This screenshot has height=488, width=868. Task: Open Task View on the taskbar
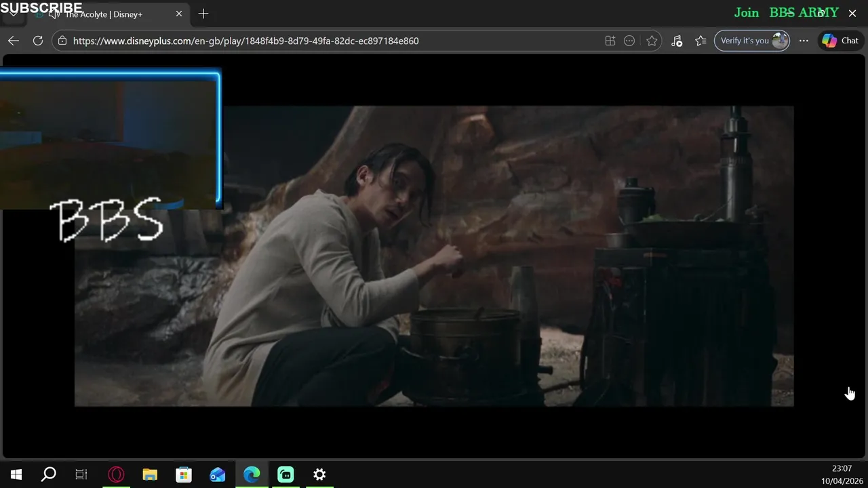click(x=81, y=474)
